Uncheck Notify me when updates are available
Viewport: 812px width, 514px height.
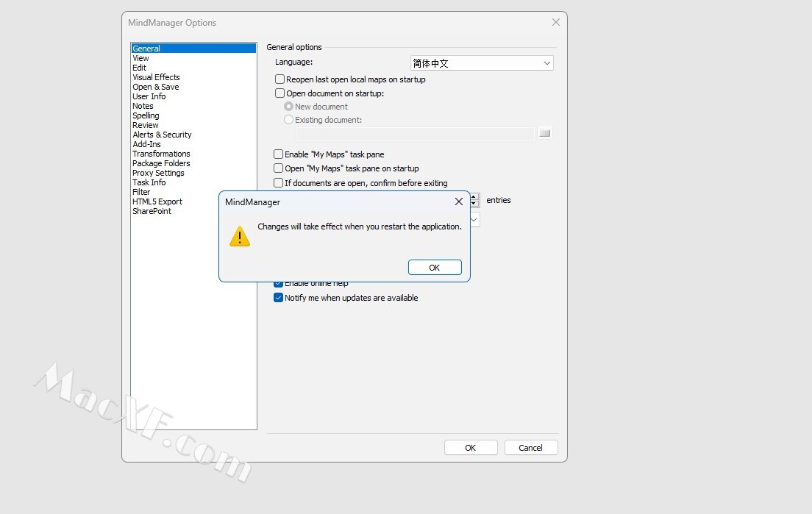point(278,298)
